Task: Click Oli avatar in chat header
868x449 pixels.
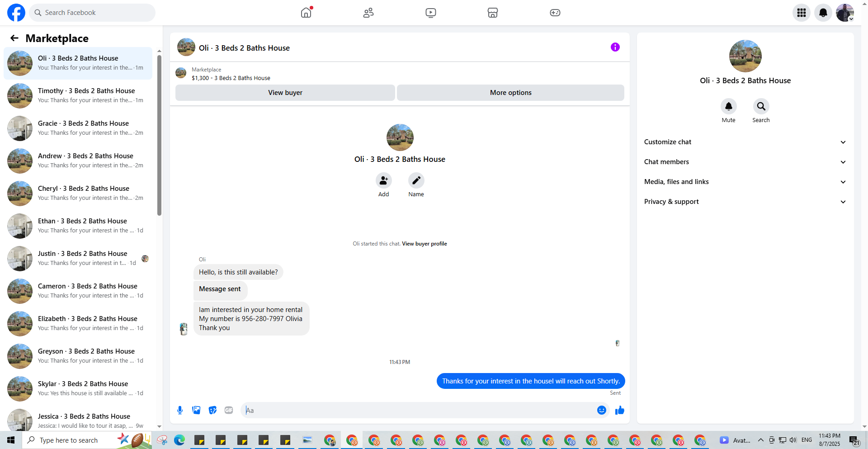Action: tap(186, 47)
